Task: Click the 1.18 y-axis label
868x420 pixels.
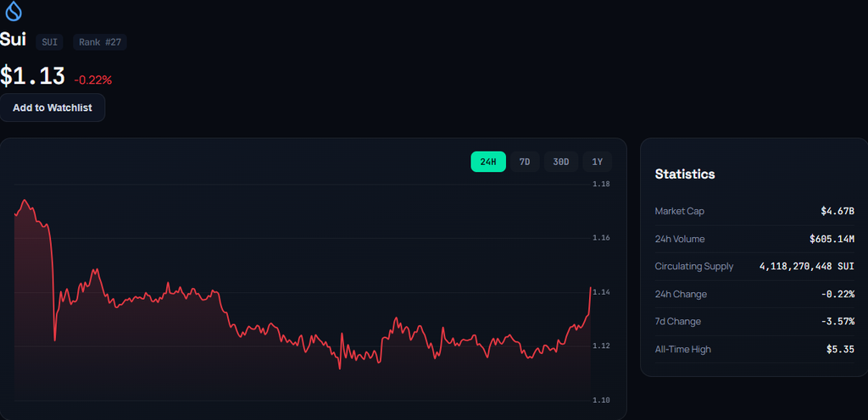Action: pyautogui.click(x=601, y=184)
